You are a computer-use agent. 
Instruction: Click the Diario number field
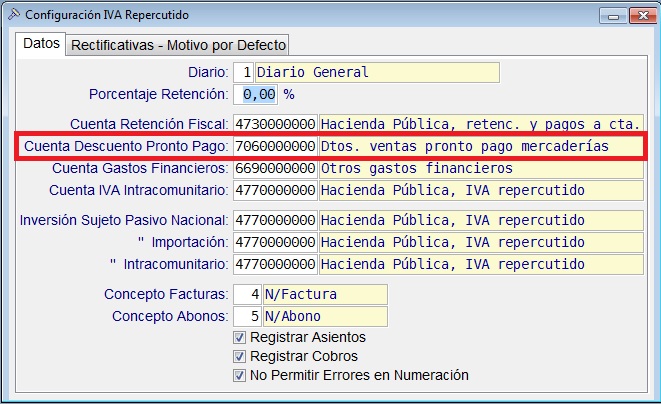243,73
